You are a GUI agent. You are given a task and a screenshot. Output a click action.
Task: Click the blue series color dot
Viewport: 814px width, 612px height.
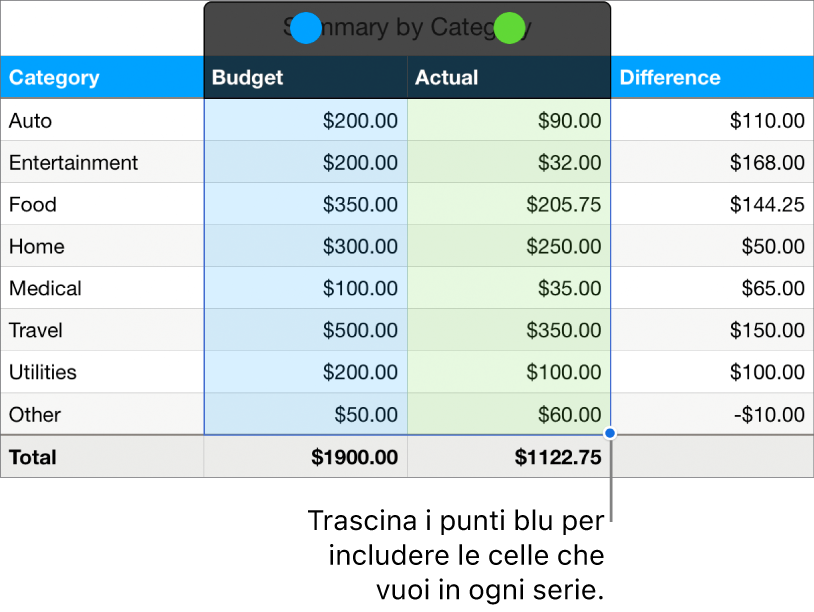point(307,28)
